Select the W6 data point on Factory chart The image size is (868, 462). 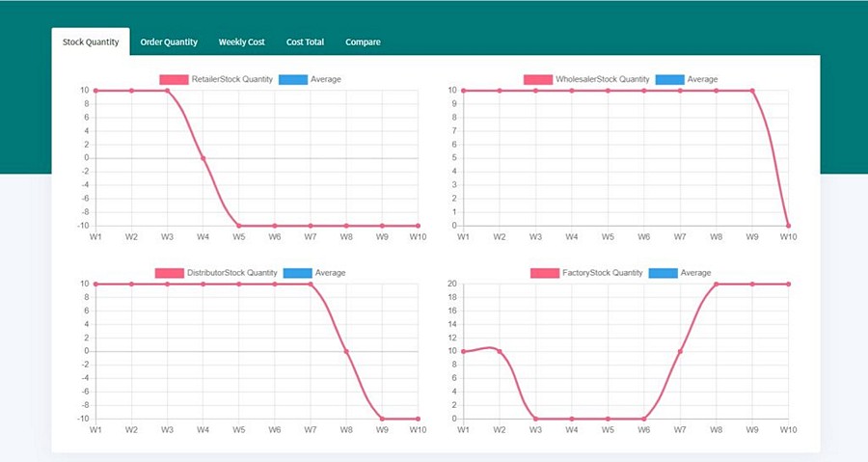click(x=644, y=419)
